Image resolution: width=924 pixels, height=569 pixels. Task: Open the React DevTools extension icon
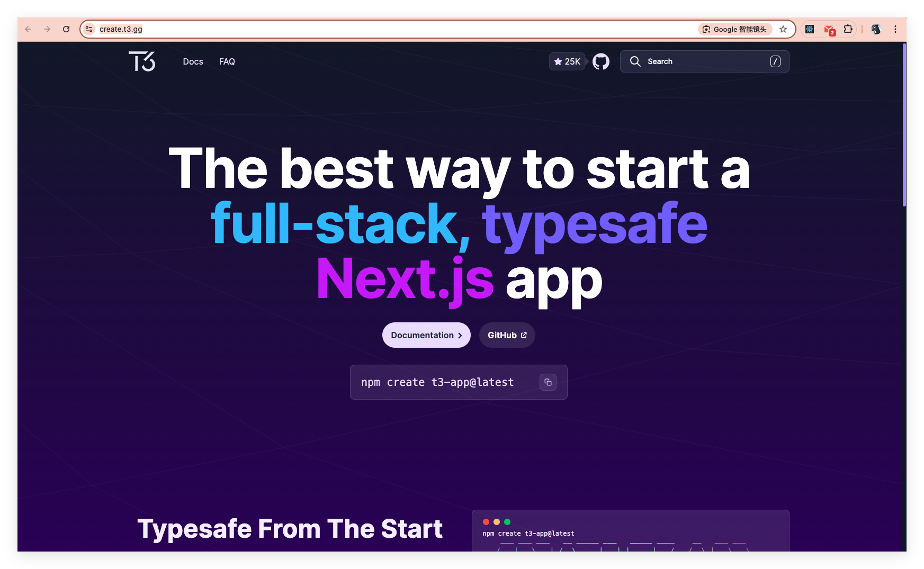810,29
